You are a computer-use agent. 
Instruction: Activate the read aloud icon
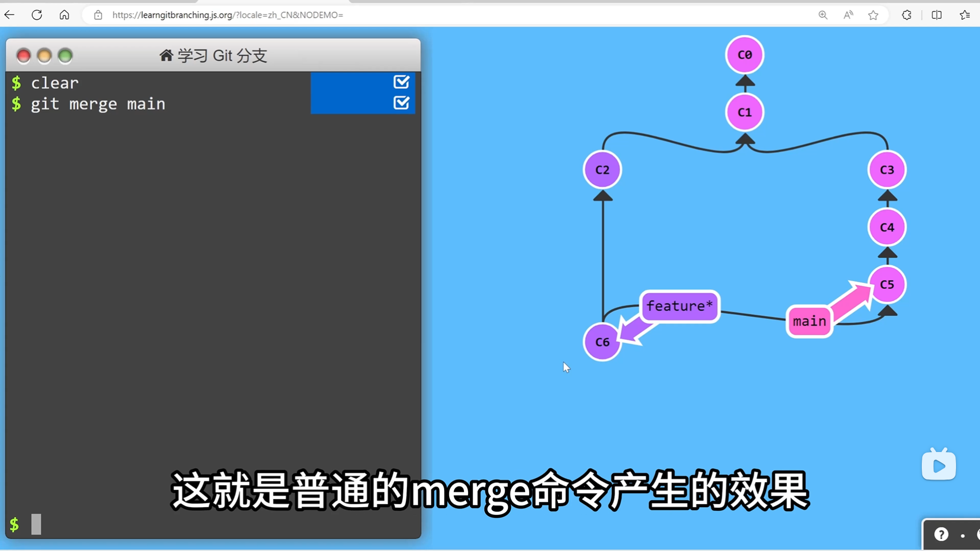click(x=848, y=15)
